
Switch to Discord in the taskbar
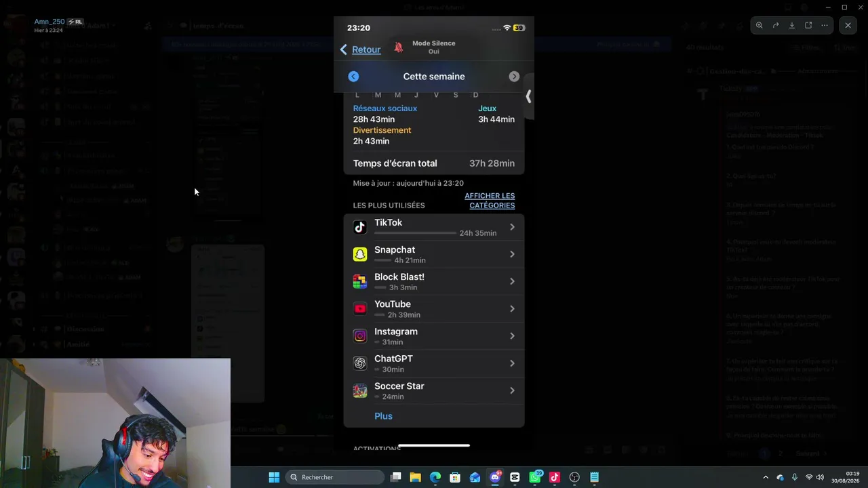pos(495,477)
